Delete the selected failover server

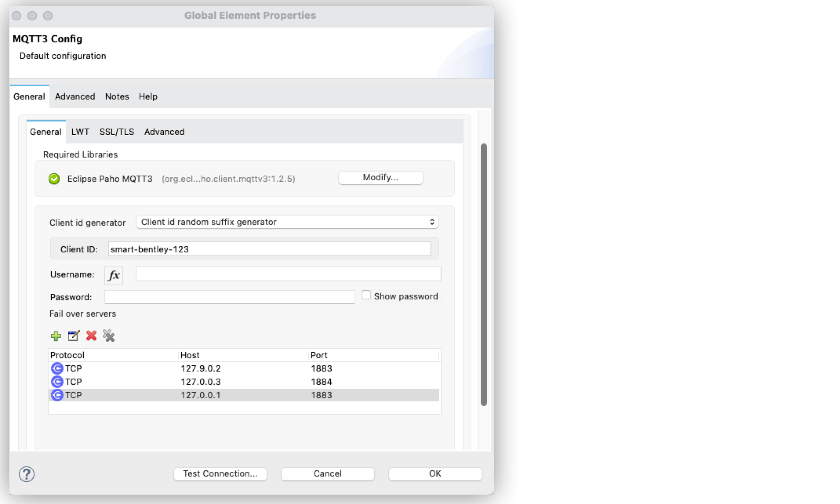tap(91, 336)
